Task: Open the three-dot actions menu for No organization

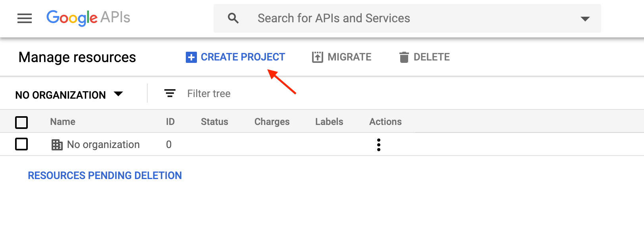Action: pos(379,145)
